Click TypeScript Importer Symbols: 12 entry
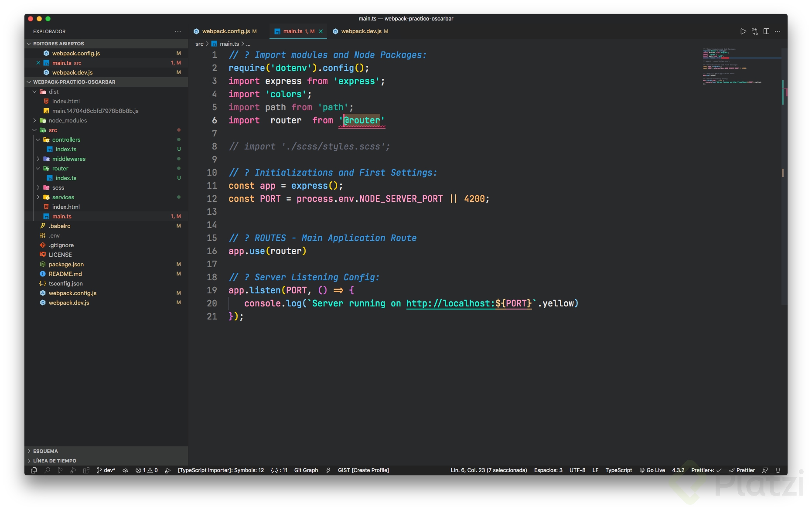The height and width of the screenshot is (510, 812). pos(221,470)
